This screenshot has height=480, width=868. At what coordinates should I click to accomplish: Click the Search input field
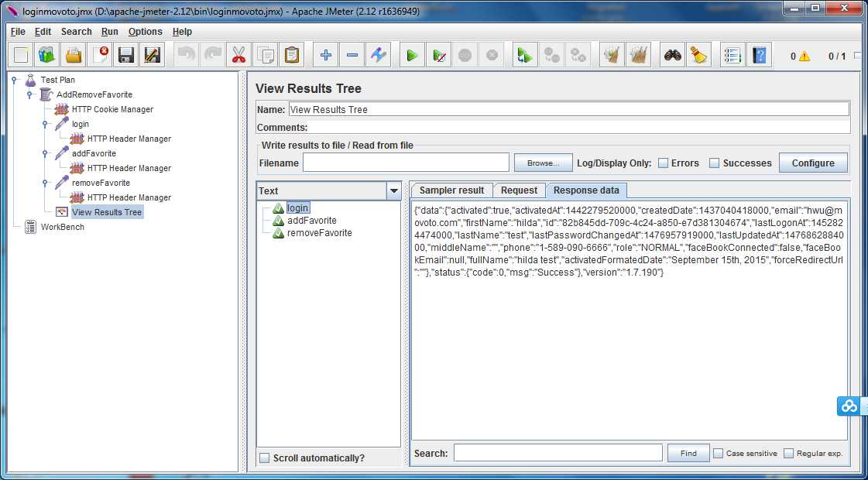tap(558, 453)
